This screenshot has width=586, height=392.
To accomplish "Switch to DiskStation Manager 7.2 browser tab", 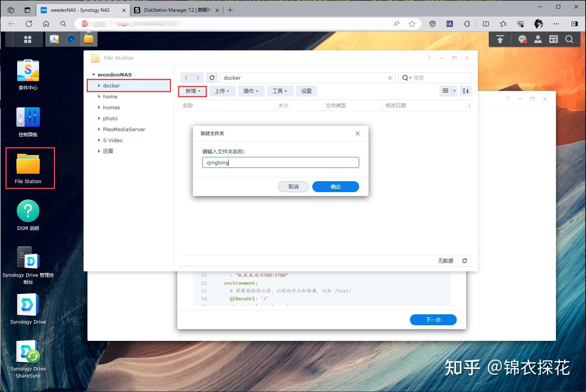I will [177, 10].
